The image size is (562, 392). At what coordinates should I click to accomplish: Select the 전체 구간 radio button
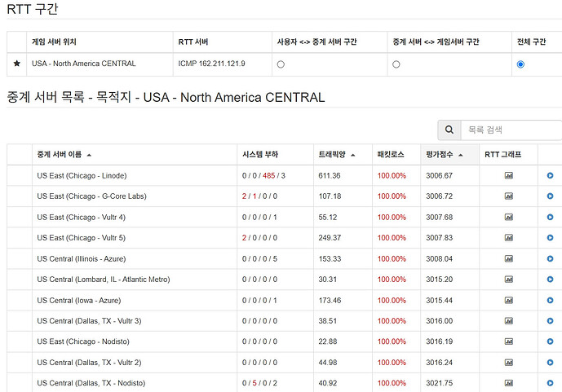[520, 64]
